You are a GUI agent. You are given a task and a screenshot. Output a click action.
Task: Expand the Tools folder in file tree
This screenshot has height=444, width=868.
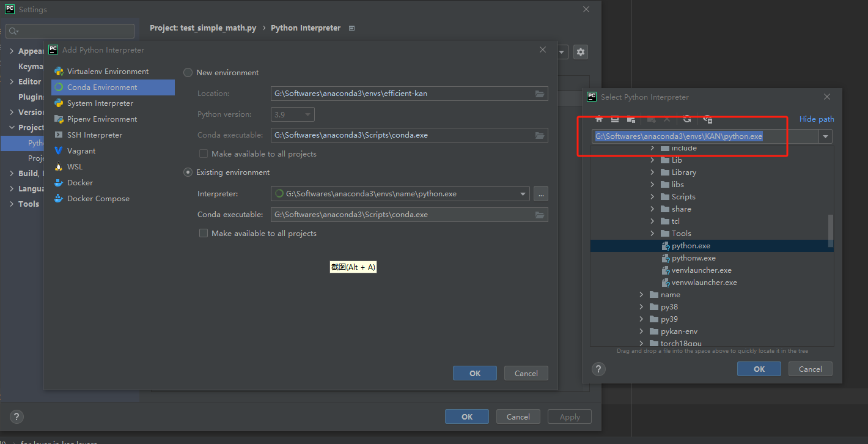pyautogui.click(x=652, y=234)
